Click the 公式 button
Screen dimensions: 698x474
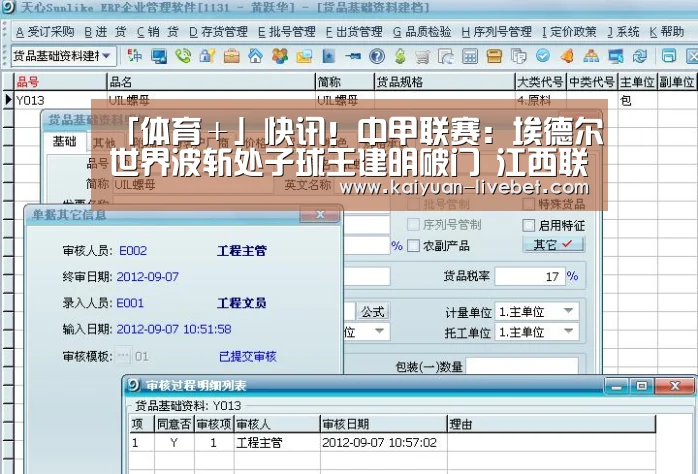[373, 312]
